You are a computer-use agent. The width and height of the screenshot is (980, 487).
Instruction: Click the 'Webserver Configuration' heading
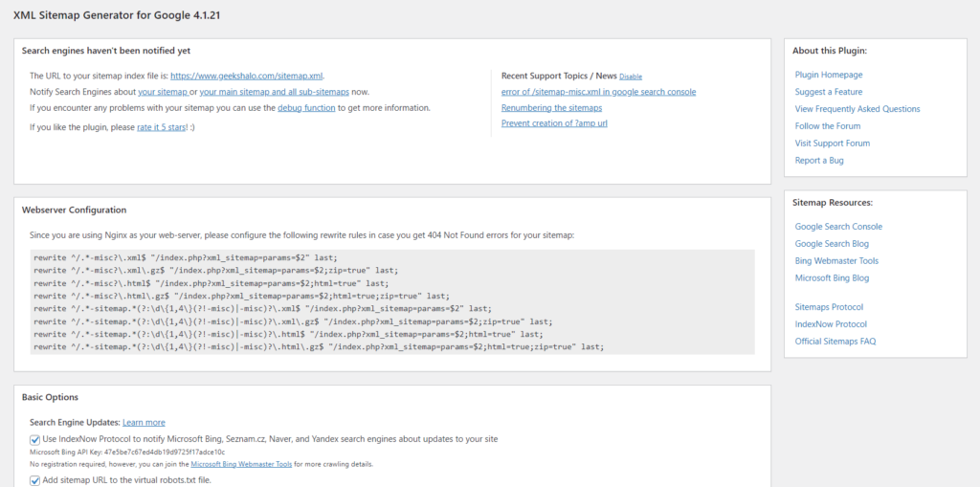point(74,210)
